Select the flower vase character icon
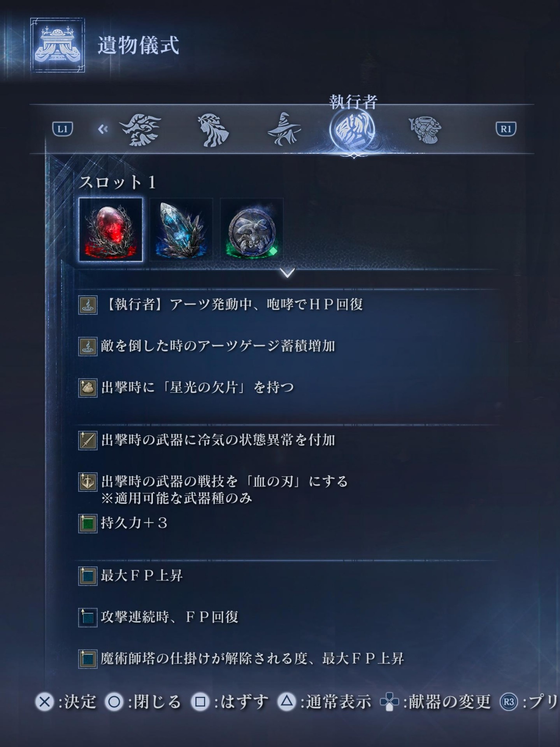 pos(425,130)
